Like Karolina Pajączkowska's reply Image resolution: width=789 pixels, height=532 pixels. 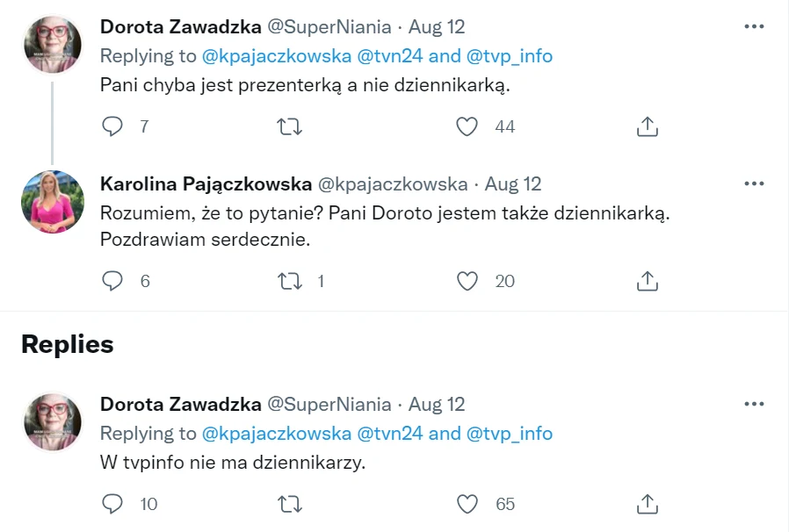tap(467, 281)
